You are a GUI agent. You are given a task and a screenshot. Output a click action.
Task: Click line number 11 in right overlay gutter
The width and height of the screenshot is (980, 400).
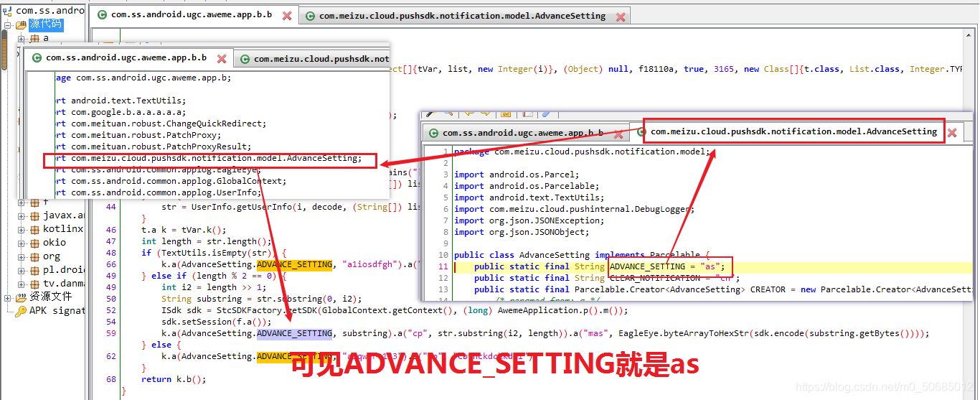(x=443, y=266)
